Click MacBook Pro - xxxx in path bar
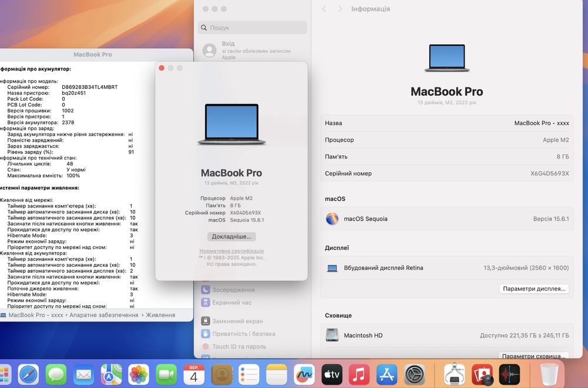588x388 pixels. pyautogui.click(x=36, y=315)
